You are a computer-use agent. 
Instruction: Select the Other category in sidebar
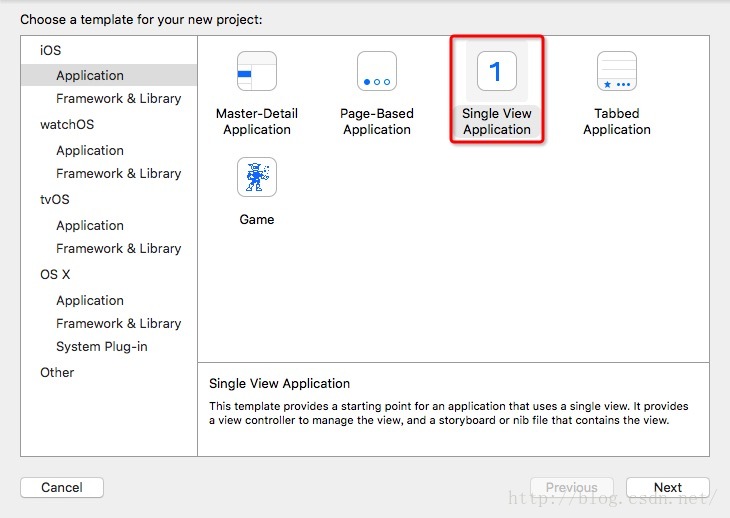(57, 372)
